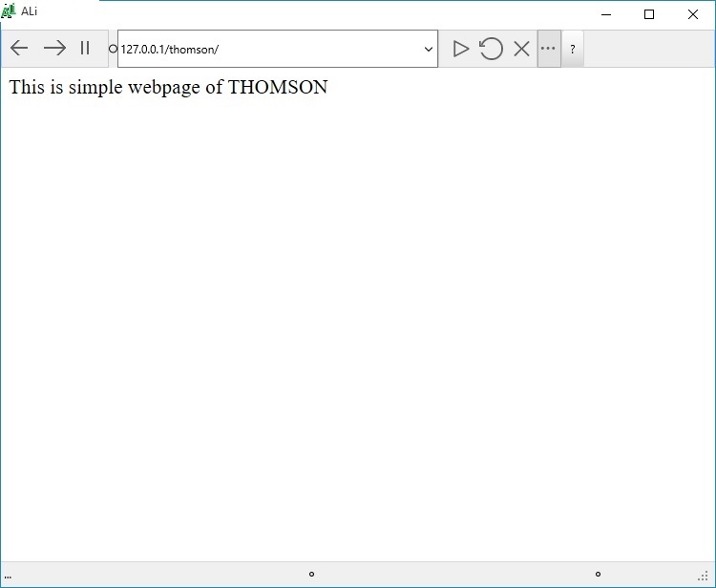Expand the address bar history dropdown

tap(429, 49)
